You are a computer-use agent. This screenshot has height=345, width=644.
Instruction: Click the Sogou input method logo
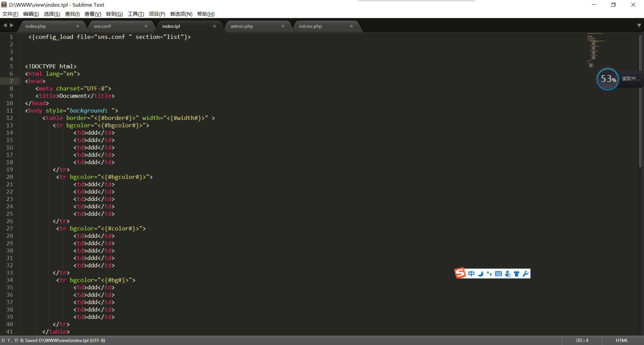tap(460, 273)
